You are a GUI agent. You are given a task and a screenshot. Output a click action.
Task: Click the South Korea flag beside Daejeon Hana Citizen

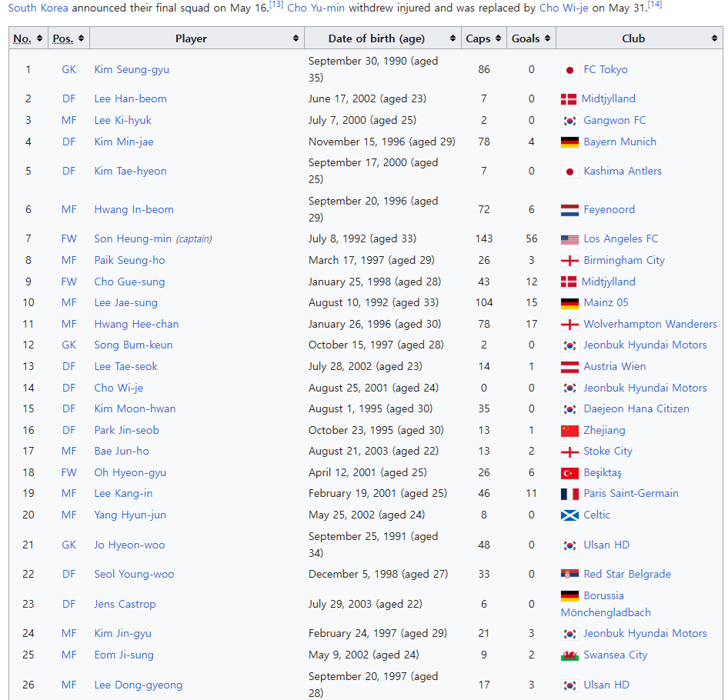click(569, 409)
